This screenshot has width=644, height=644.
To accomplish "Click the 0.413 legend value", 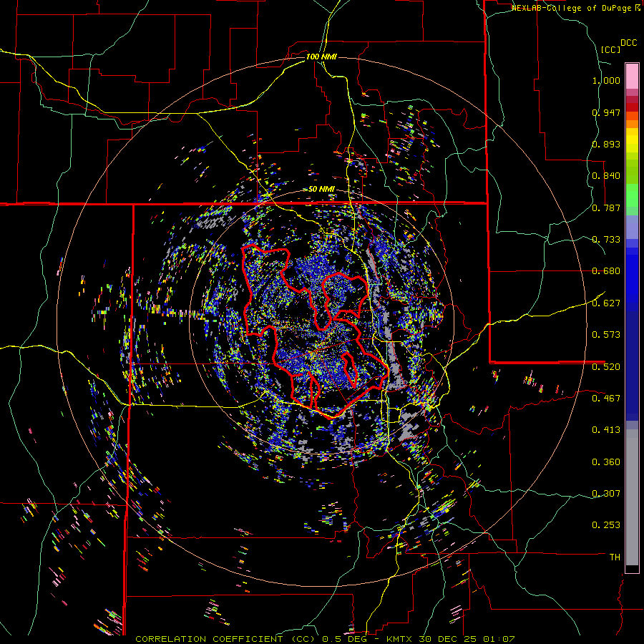I will pyautogui.click(x=606, y=430).
